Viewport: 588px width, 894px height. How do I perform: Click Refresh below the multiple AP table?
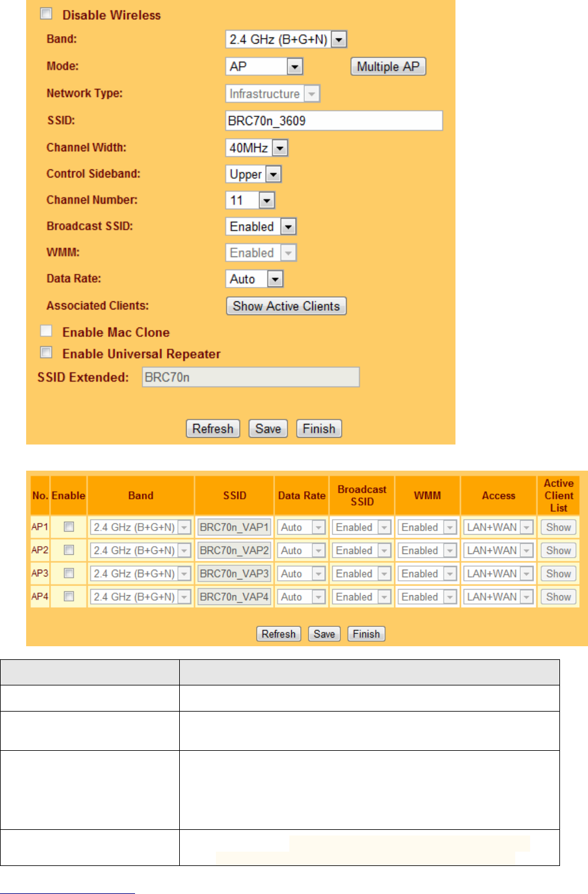coord(279,634)
